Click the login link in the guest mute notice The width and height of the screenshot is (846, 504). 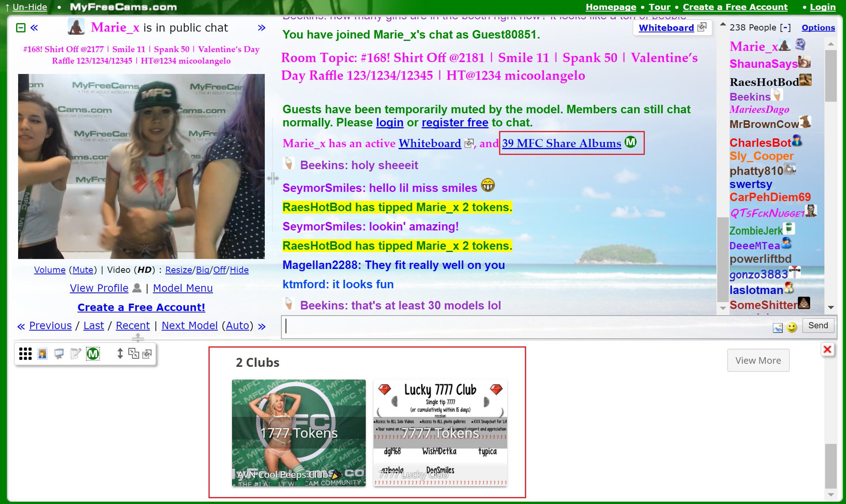[390, 123]
